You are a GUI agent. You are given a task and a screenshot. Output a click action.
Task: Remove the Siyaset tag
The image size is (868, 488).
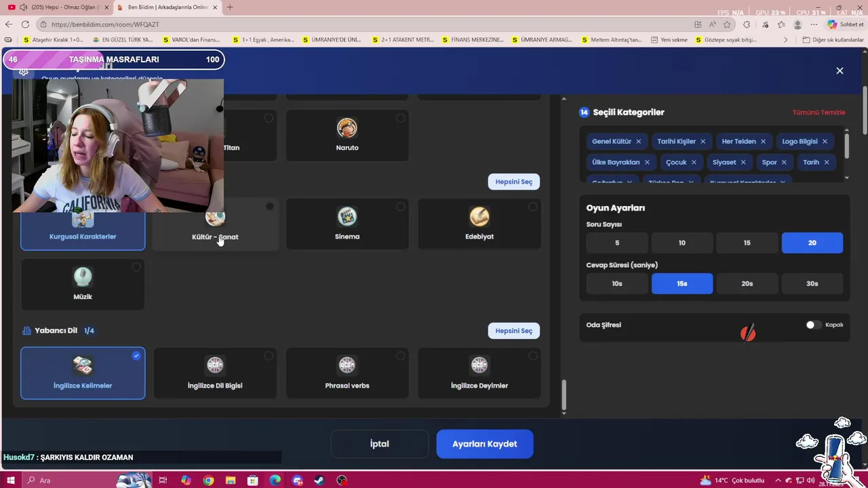tap(743, 162)
